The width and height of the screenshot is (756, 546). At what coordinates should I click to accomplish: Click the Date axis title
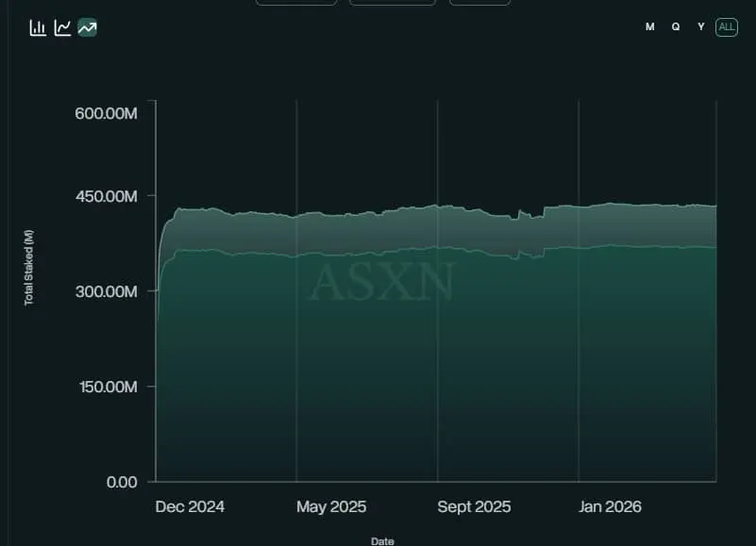click(x=382, y=541)
